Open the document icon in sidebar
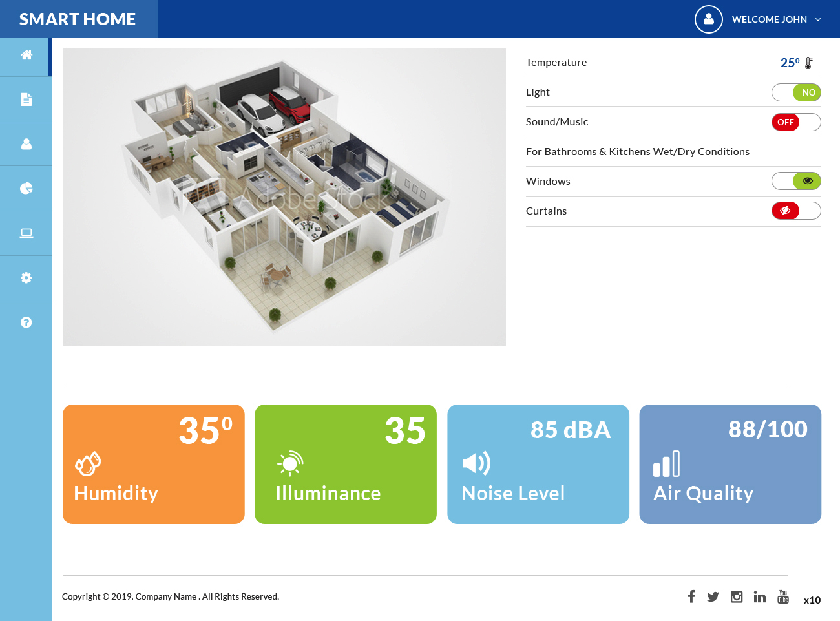 tap(26, 100)
